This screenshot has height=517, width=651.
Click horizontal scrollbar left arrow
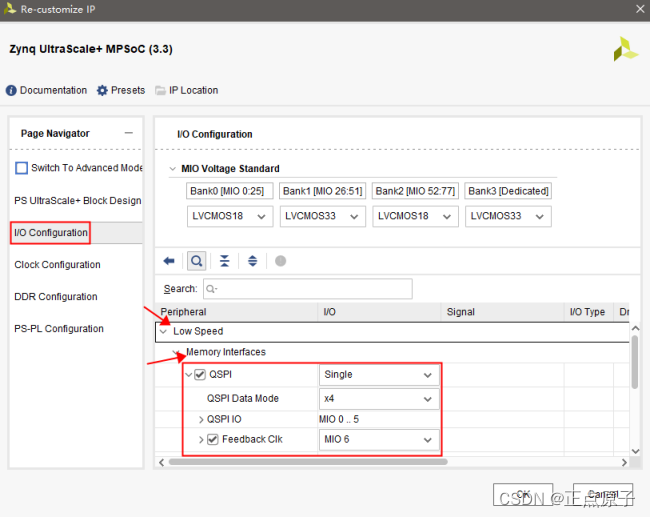click(162, 462)
